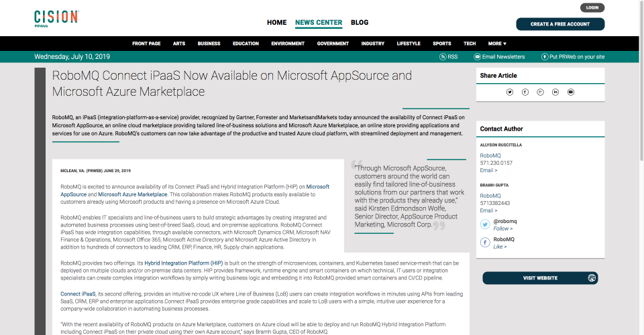Click the VISIT WEBSITE button
This screenshot has height=335, width=644.
coord(540,278)
